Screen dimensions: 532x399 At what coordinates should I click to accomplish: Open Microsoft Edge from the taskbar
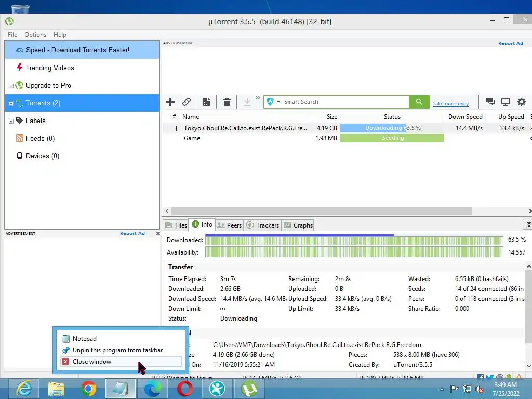pyautogui.click(x=152, y=389)
